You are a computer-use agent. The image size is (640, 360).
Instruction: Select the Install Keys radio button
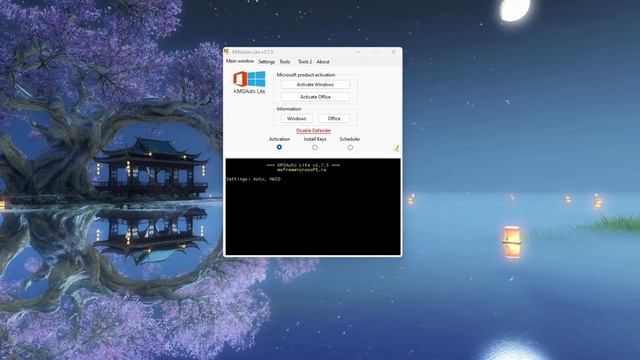(315, 147)
